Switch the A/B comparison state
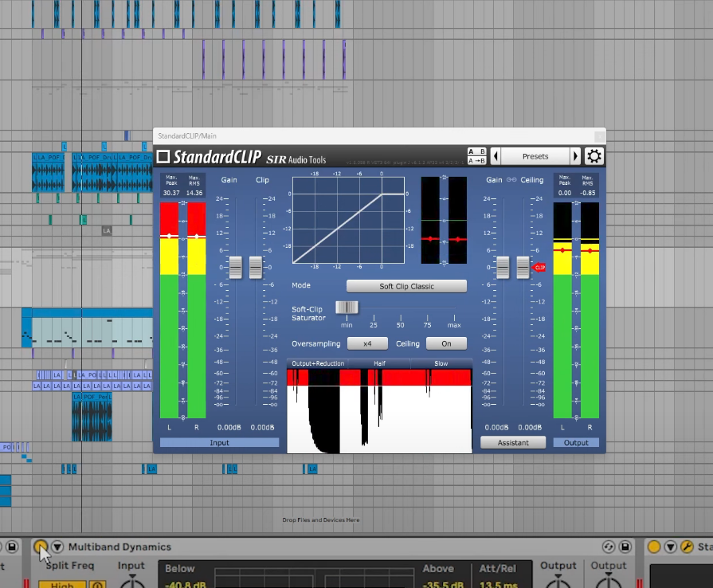Viewport: 713px width, 588px height. tap(476, 151)
